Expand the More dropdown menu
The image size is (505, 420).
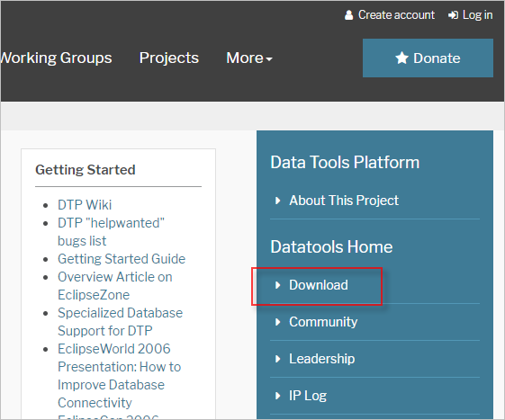click(x=249, y=58)
